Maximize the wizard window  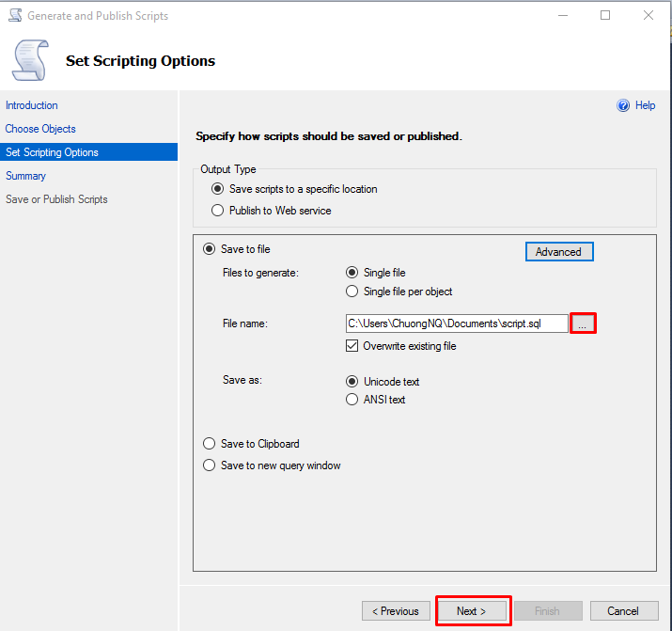coord(605,16)
